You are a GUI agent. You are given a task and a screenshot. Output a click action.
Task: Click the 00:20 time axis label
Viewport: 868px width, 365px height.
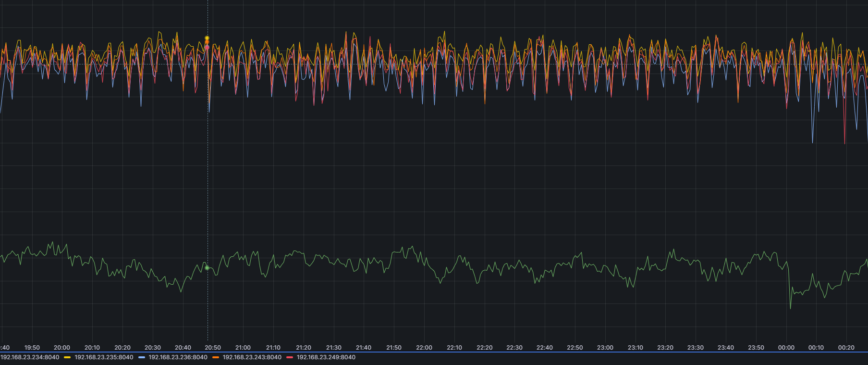point(846,348)
